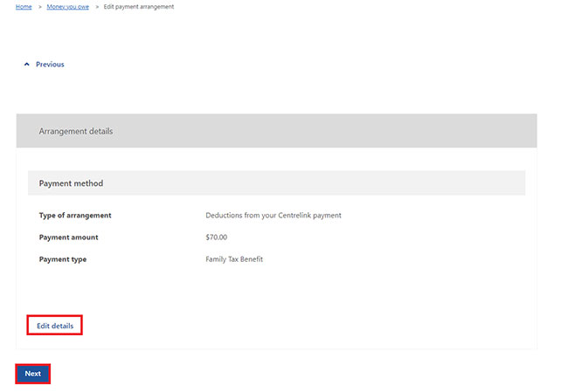
Task: Select the Type of arrangement label
Action: pos(75,216)
